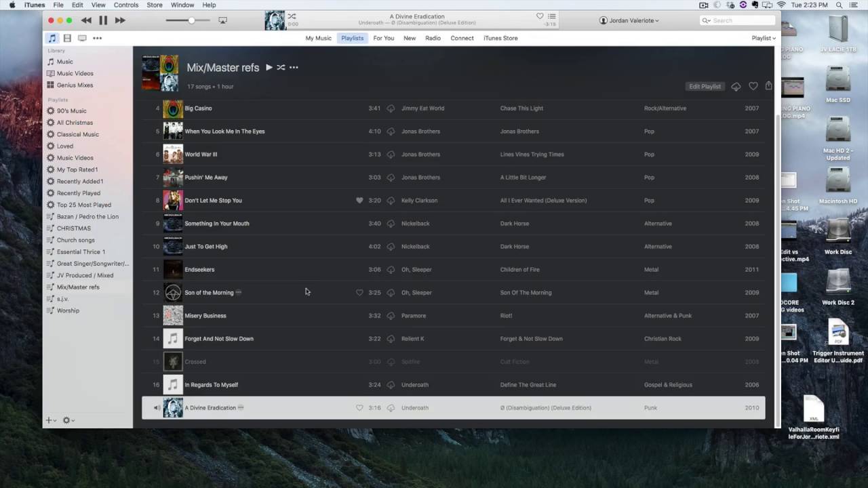This screenshot has height=488, width=868.
Task: Download Misery Business from iCloud
Action: pos(391,316)
